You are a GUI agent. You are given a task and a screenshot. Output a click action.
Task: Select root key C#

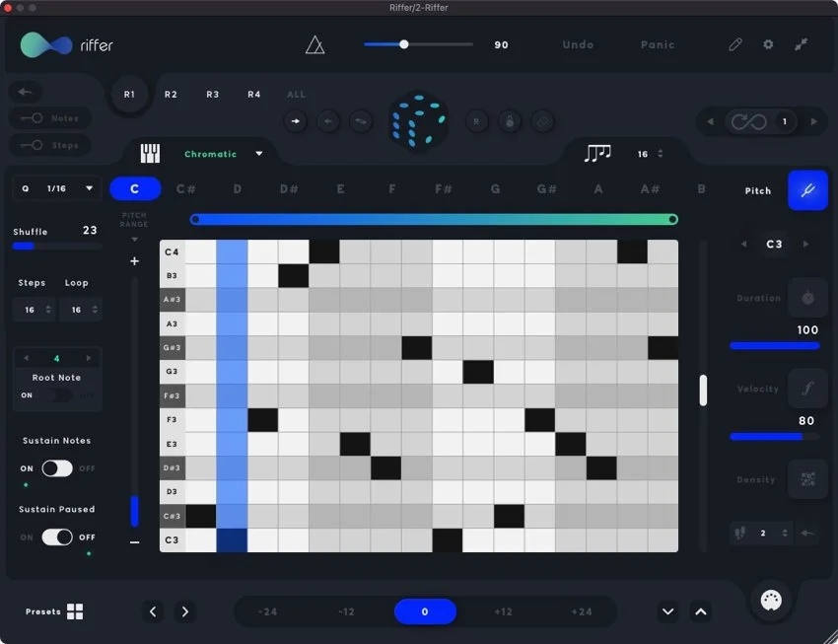tap(186, 189)
